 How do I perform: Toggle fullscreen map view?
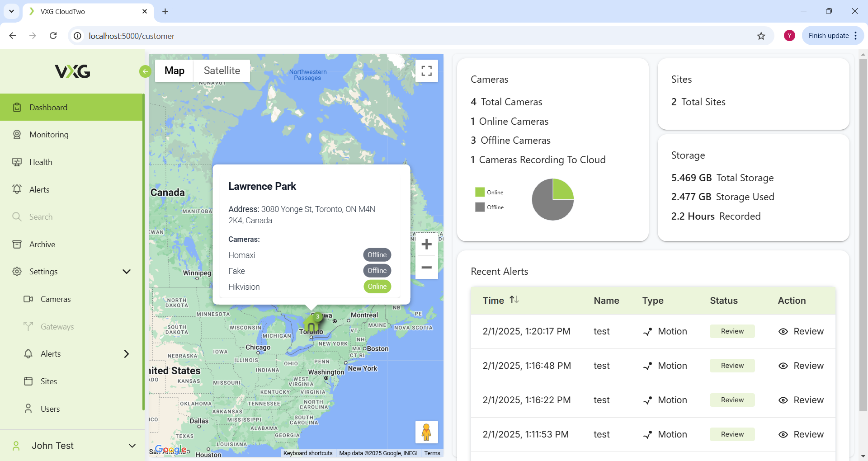[x=426, y=71]
